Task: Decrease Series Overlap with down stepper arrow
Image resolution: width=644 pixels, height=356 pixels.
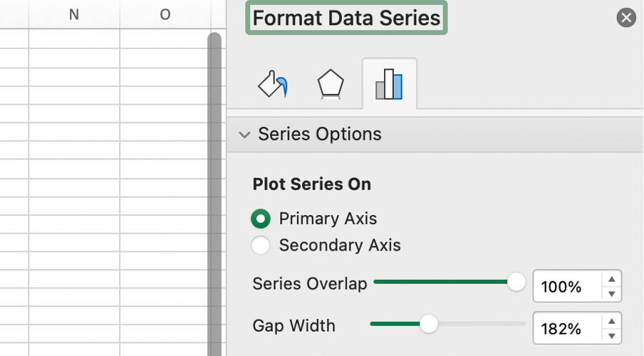Action: pyautogui.click(x=611, y=293)
